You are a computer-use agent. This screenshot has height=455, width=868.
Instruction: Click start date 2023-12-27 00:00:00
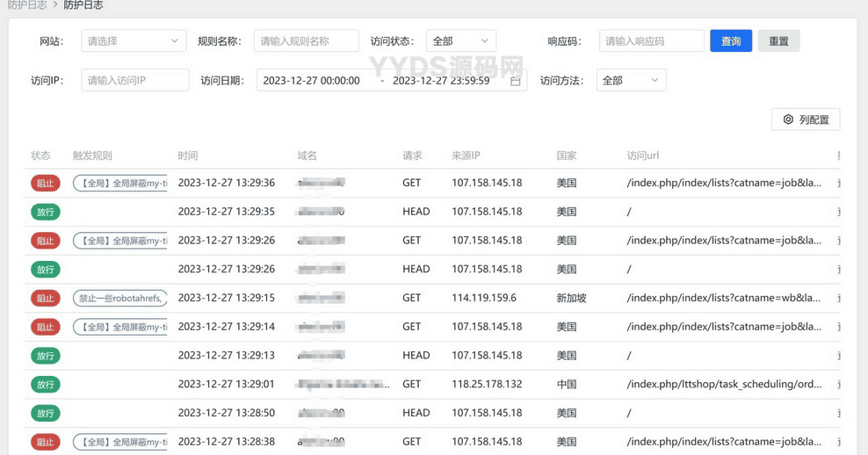(311, 81)
